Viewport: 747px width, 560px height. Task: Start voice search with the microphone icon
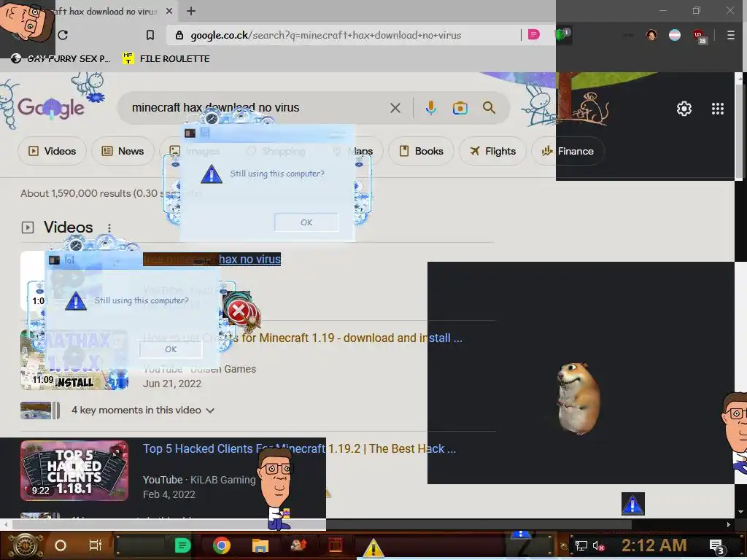pyautogui.click(x=430, y=108)
